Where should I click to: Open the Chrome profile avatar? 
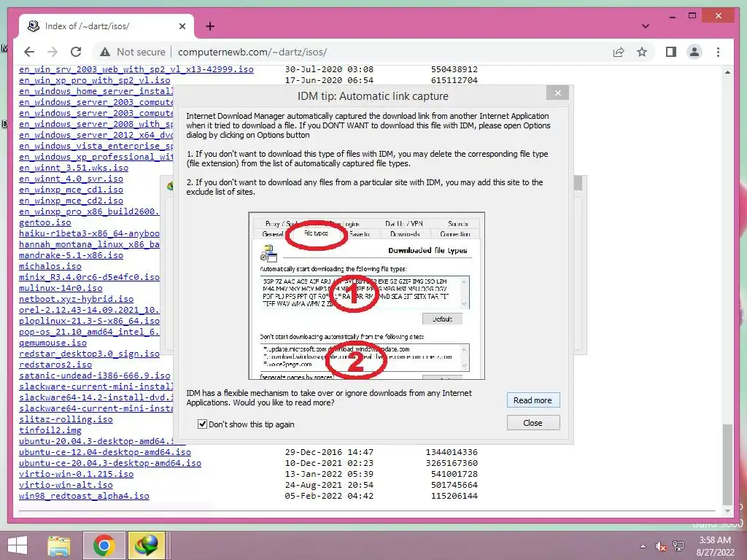(694, 52)
